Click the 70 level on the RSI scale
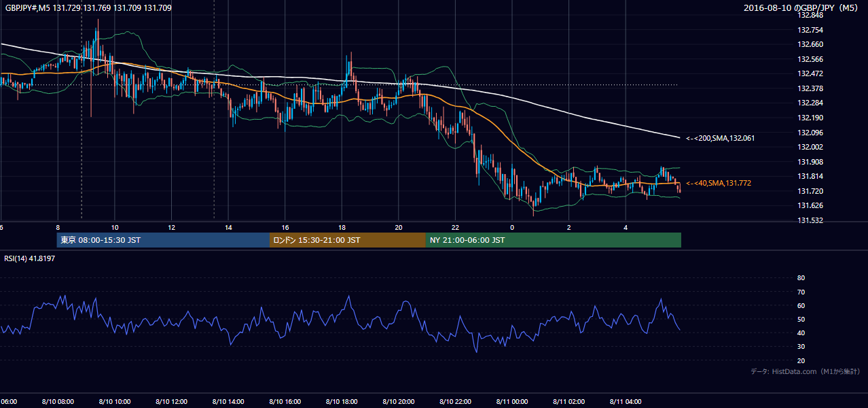This screenshot has width=868, height=408. pos(801,292)
